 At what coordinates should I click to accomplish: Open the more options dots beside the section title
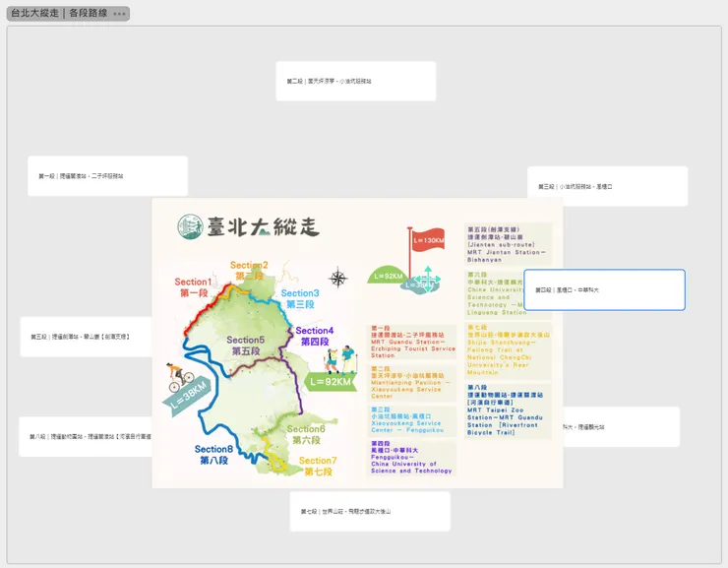coord(119,14)
